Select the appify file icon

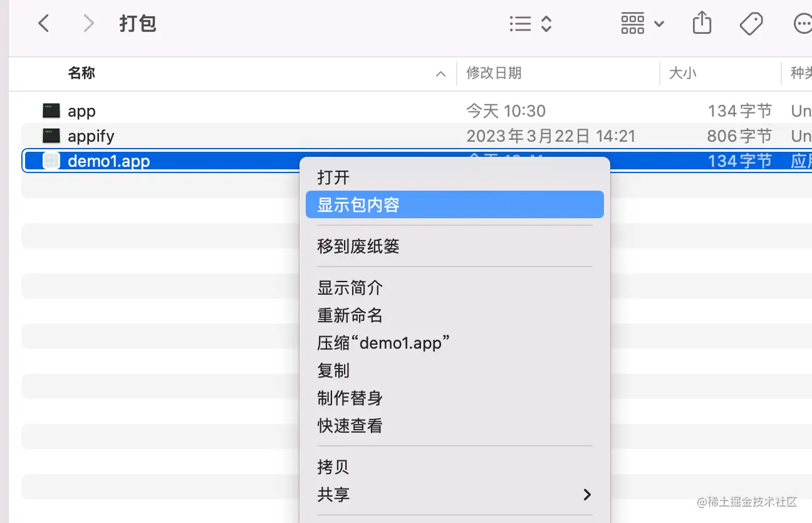point(51,135)
